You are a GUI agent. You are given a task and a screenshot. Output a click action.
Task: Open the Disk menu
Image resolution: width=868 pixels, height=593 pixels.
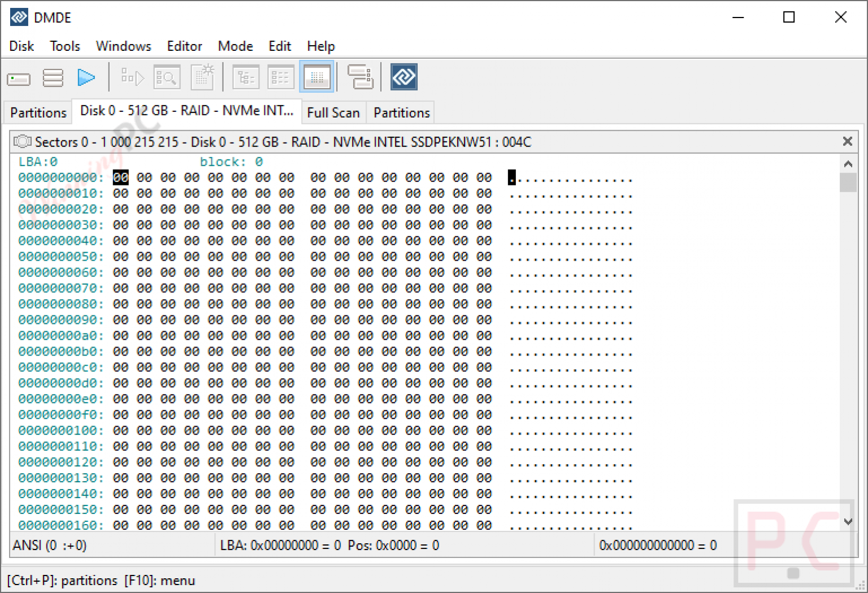point(21,46)
